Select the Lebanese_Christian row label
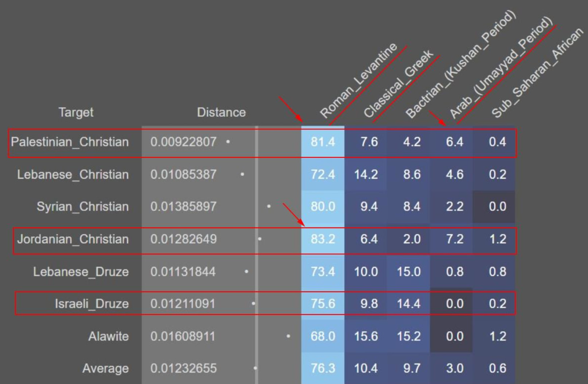Viewport: 588px width, 384px height. 73,175
